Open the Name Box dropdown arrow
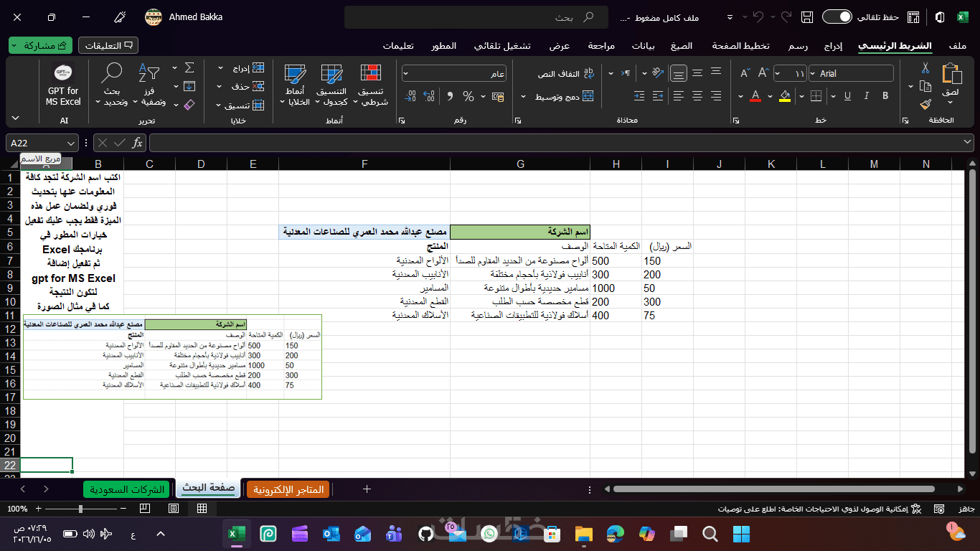980x551 pixels. [70, 143]
